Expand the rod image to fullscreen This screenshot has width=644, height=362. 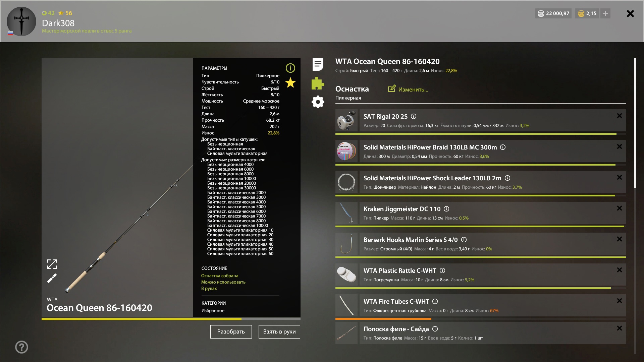coord(52,264)
